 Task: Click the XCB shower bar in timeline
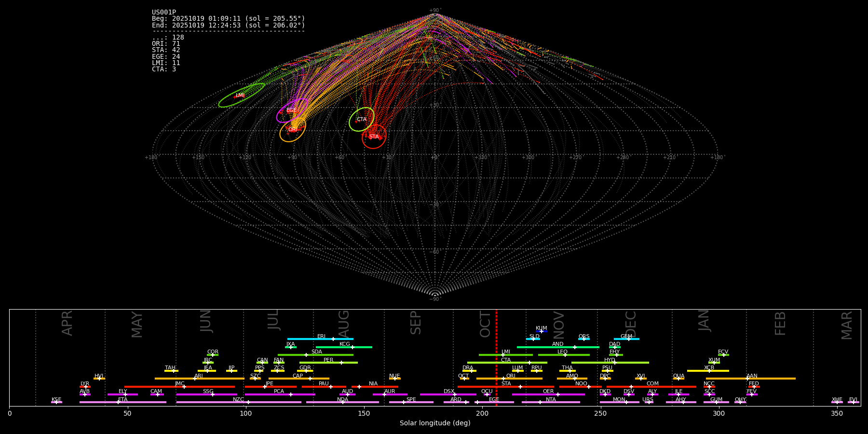click(708, 371)
